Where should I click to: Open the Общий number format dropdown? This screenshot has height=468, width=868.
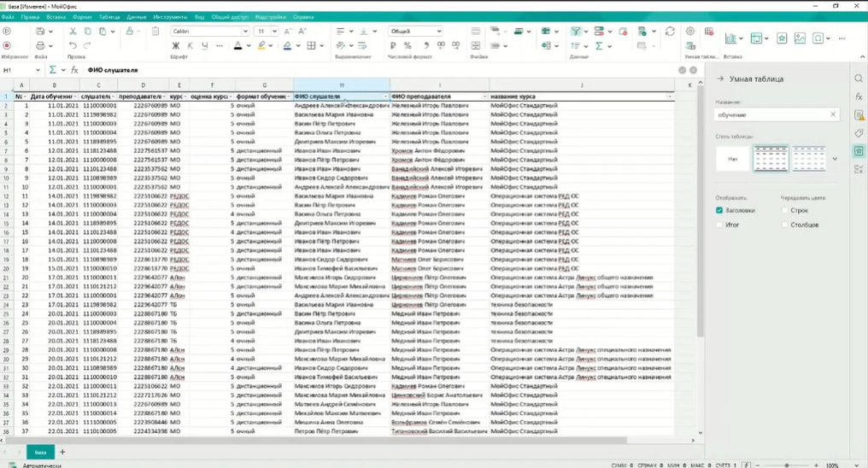tap(438, 32)
